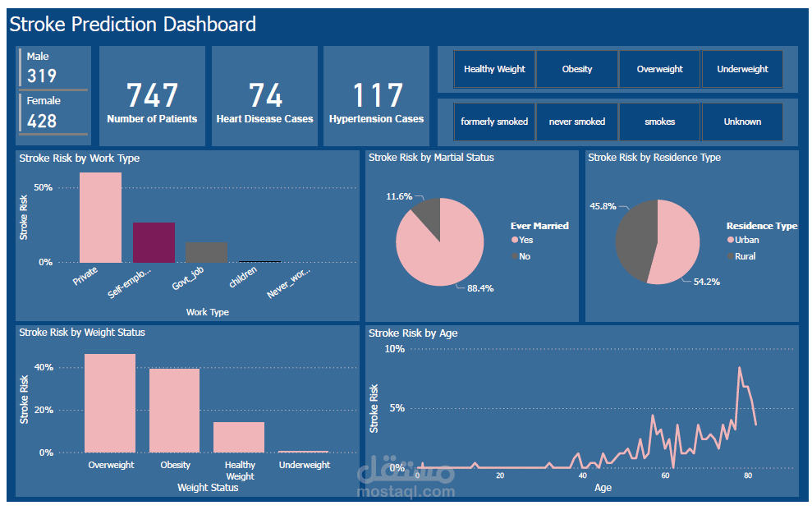Select the 74 Heart Disease Cases card
This screenshot has height=510, width=812.
pyautogui.click(x=264, y=96)
